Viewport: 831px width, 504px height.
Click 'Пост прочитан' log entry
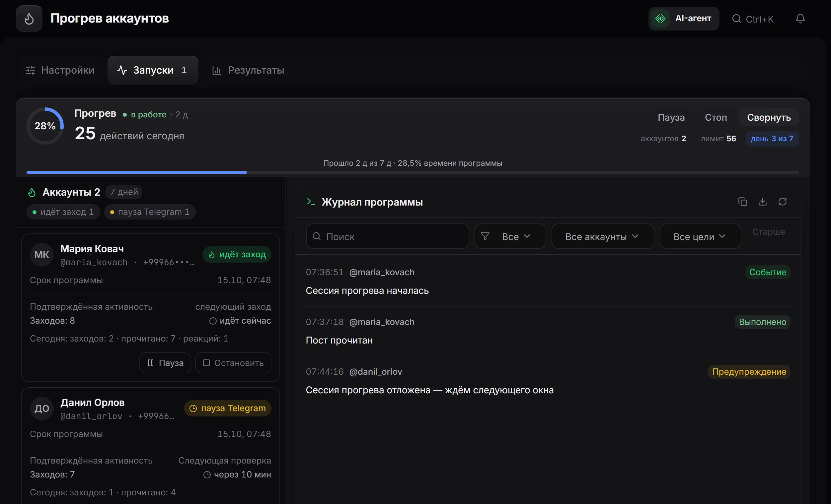(x=339, y=340)
